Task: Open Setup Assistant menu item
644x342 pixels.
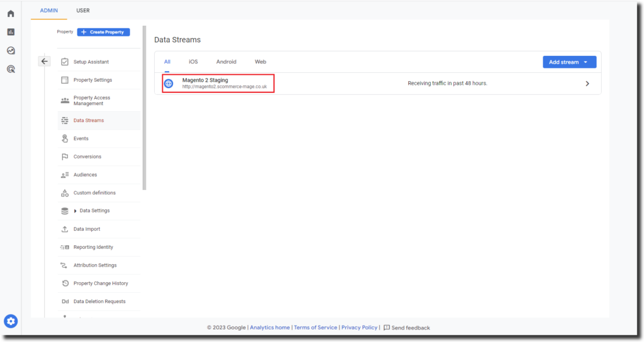Action: [91, 62]
